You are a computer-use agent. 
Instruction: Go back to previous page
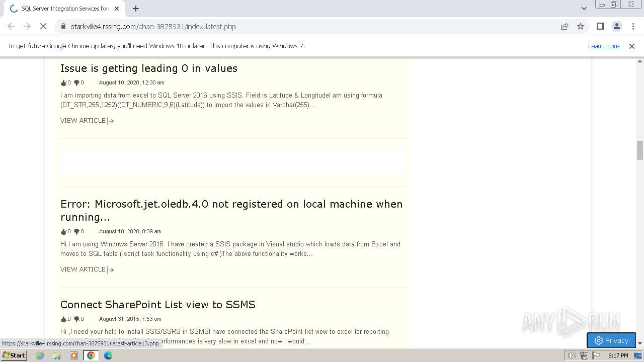(11, 26)
